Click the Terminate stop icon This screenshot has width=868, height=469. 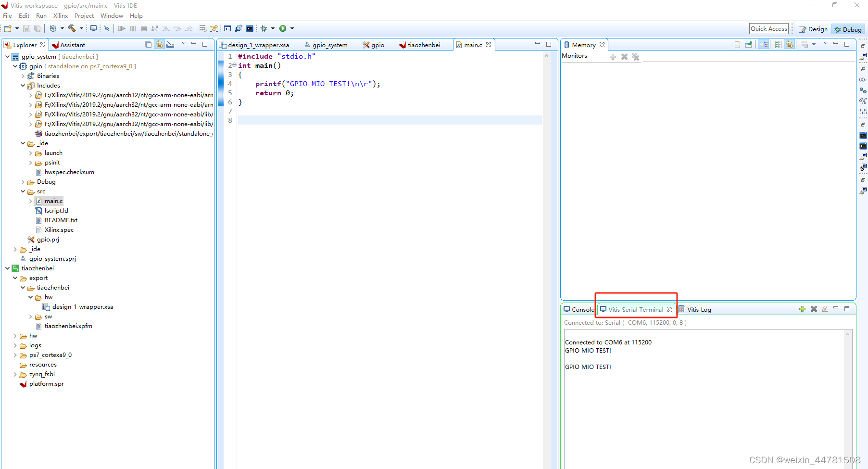[144, 28]
